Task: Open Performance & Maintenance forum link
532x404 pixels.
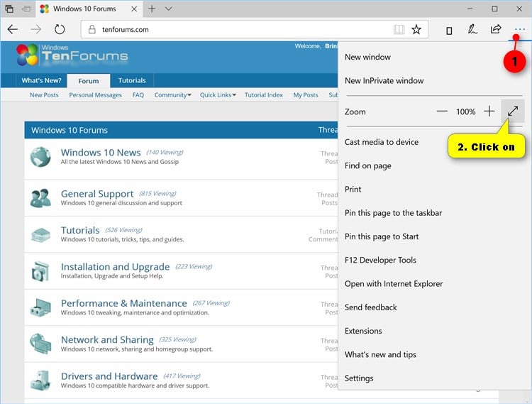Action: (124, 303)
